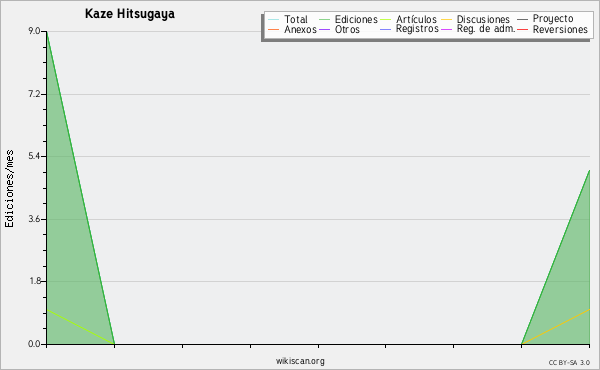The image size is (600, 370).
Task: Click the 9.0 y-axis value
Action: (x=34, y=31)
